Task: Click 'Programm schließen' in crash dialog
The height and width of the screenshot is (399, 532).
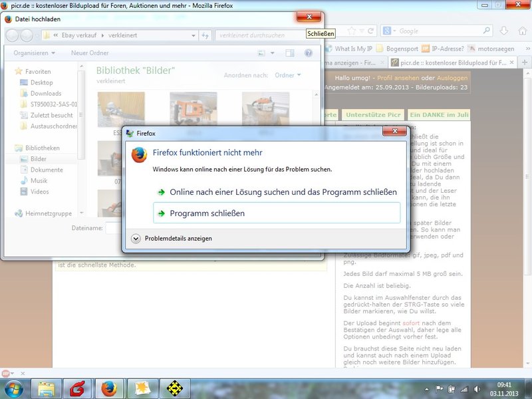Action: [x=277, y=213]
